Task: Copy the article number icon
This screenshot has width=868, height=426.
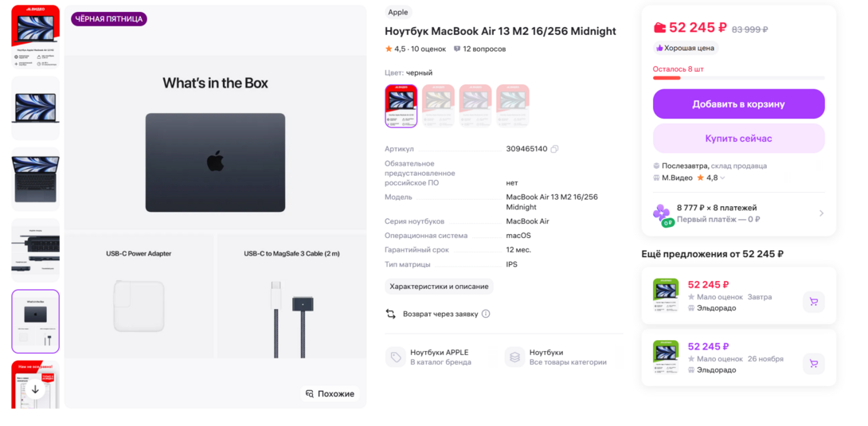Action: (x=555, y=149)
